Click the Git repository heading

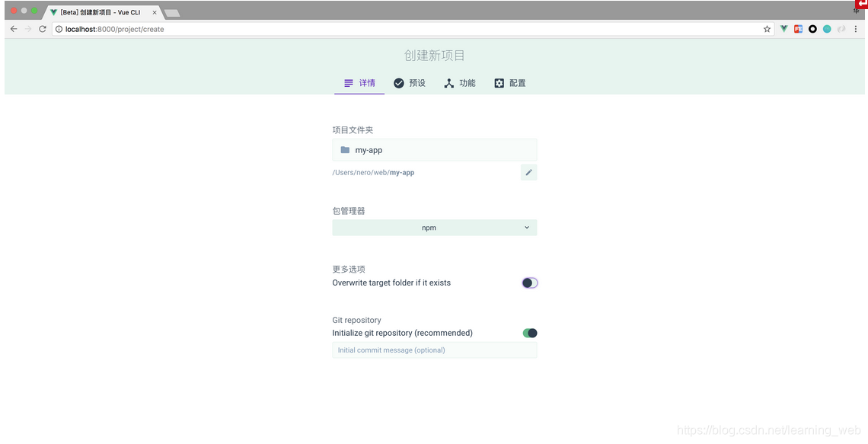(356, 320)
